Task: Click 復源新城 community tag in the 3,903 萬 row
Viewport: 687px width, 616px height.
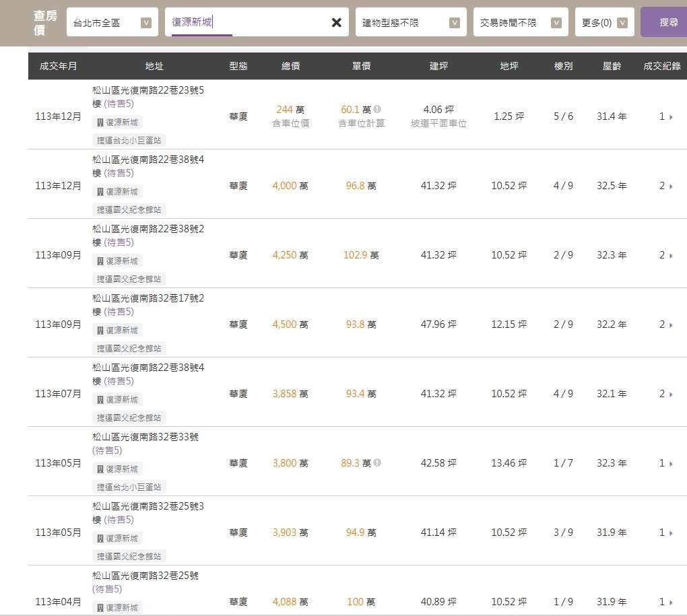Action: (x=117, y=538)
